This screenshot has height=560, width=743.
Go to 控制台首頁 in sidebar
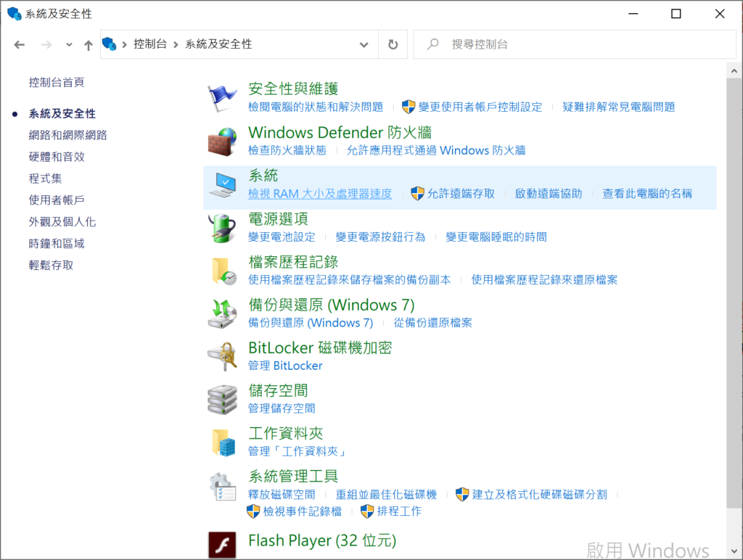point(57,83)
